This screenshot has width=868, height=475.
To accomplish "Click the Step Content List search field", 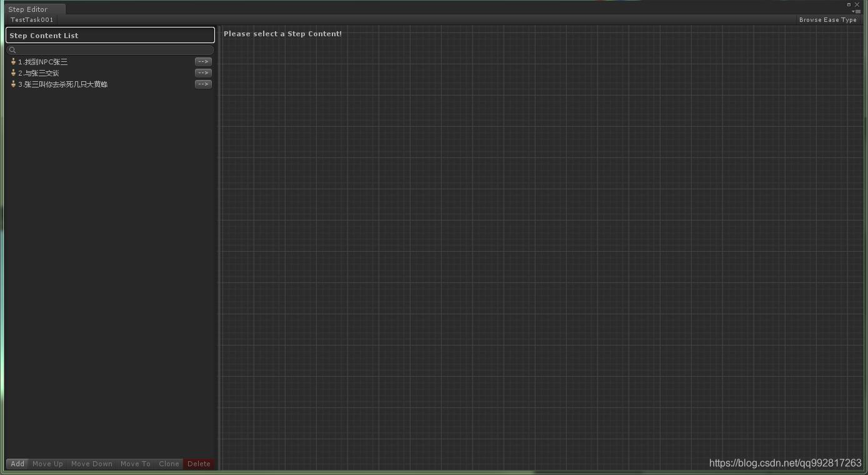I will [x=110, y=50].
